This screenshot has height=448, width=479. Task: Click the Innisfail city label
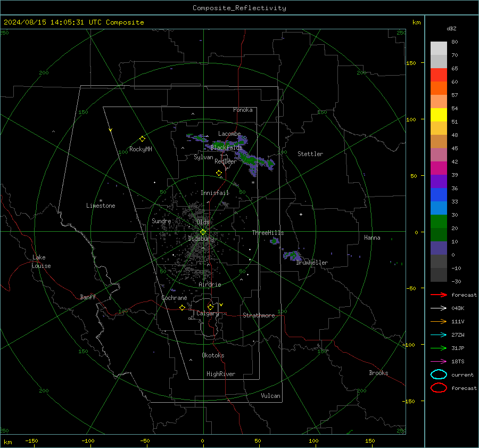215,193
